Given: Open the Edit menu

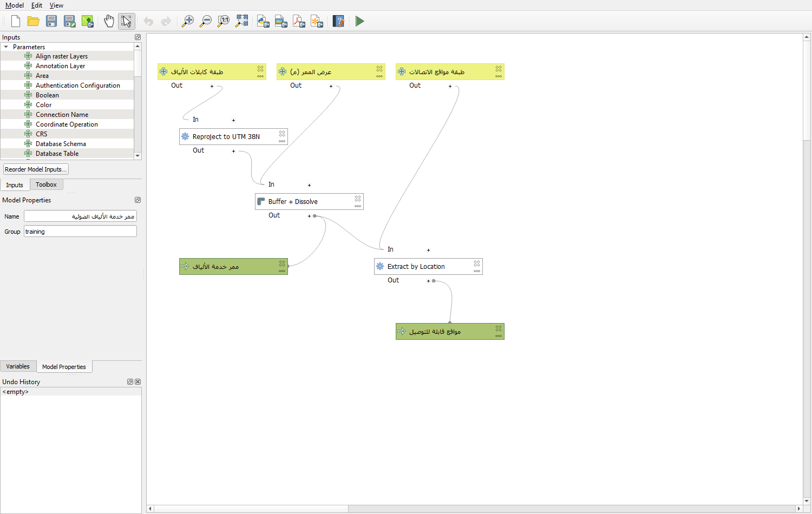Looking at the screenshot, I should tap(37, 5).
